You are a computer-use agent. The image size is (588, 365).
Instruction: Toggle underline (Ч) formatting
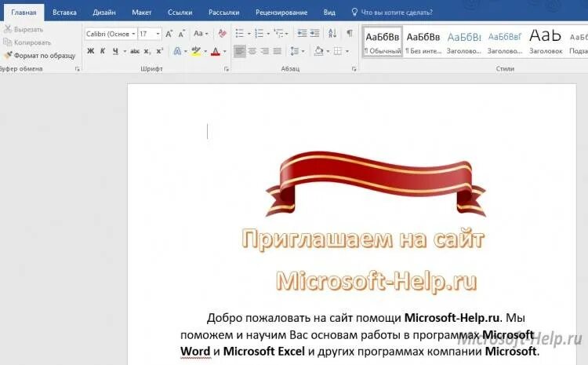coord(115,51)
